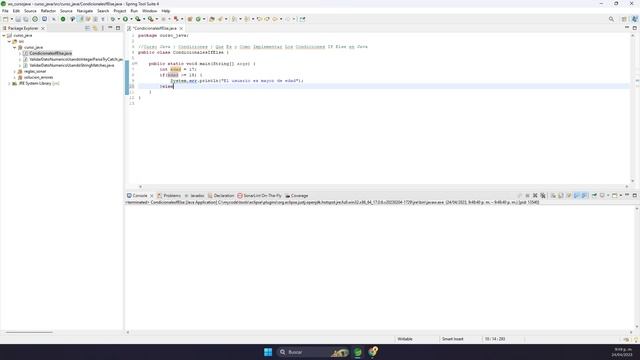This screenshot has width=640, height=360.
Task: Expand the JRE System Library node
Action: point(9,83)
